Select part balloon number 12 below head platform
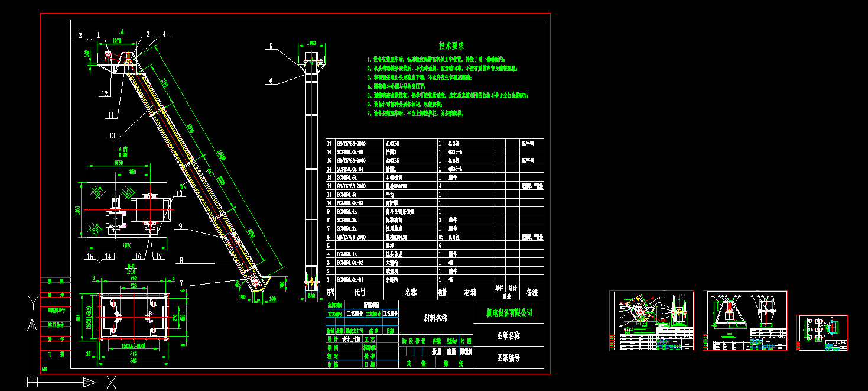This screenshot has height=391, width=868. 105,93
